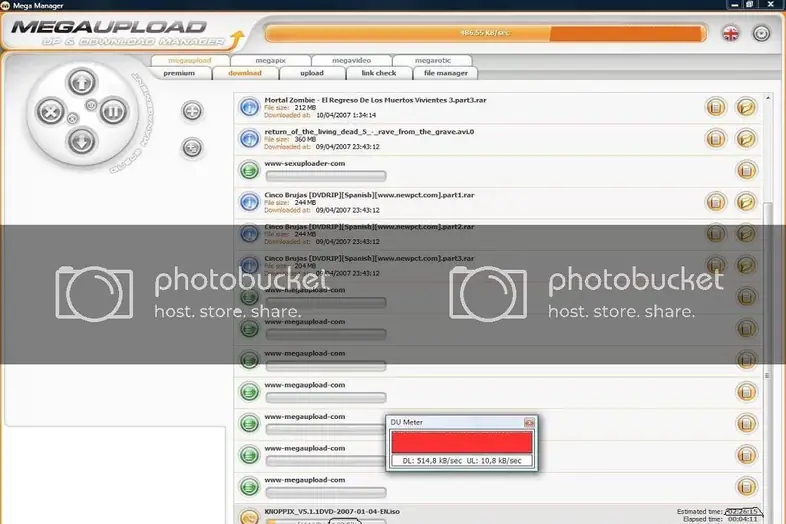Remove Cinco Brujas part1.rar from list

point(715,202)
